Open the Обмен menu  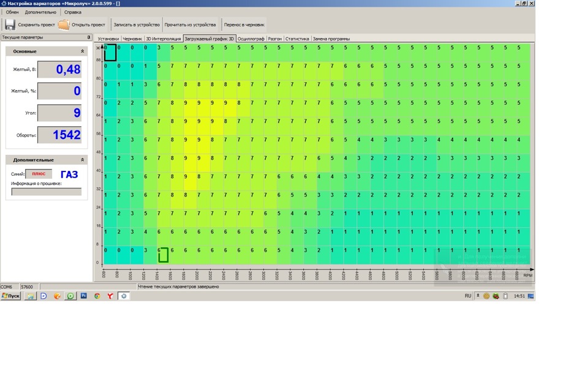pyautogui.click(x=12, y=12)
